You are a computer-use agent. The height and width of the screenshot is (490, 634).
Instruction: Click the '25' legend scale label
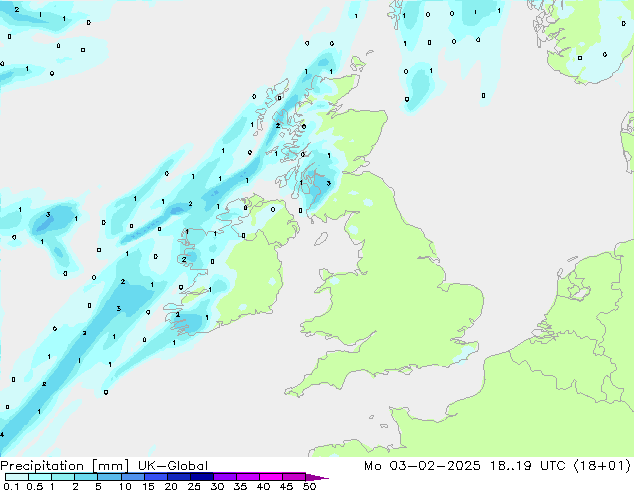(194, 486)
